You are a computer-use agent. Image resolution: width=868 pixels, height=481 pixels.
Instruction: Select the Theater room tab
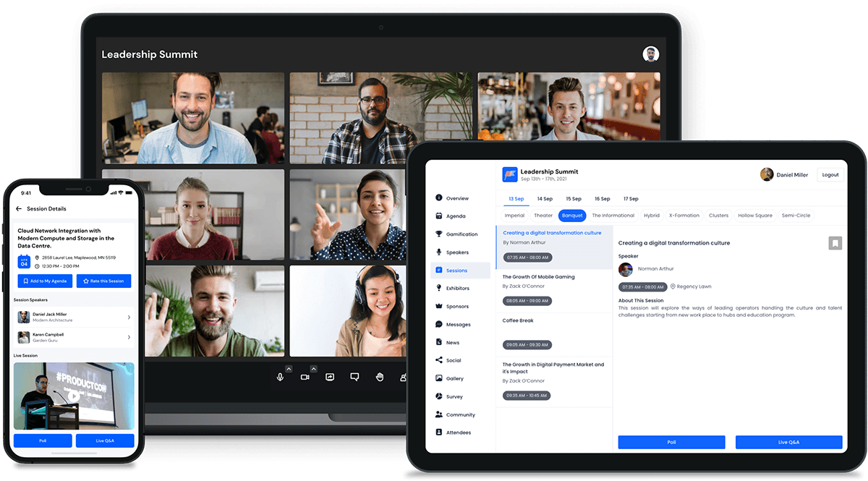(543, 215)
